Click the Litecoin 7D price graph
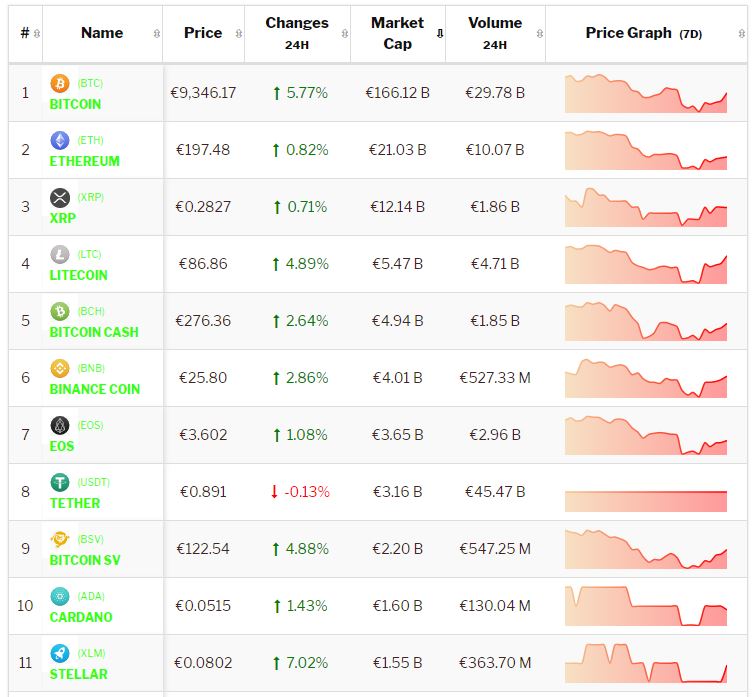The height and width of the screenshot is (697, 755). click(x=645, y=264)
